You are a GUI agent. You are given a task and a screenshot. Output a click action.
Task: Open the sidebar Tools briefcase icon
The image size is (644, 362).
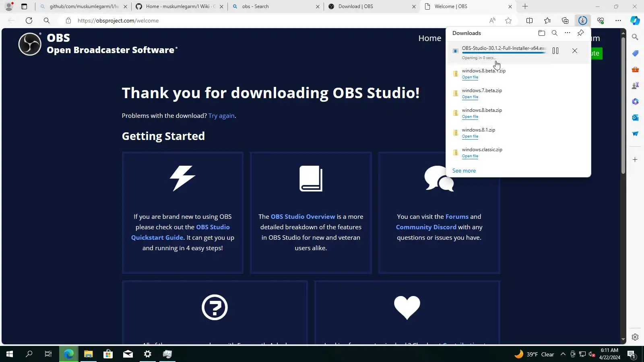pos(635,69)
